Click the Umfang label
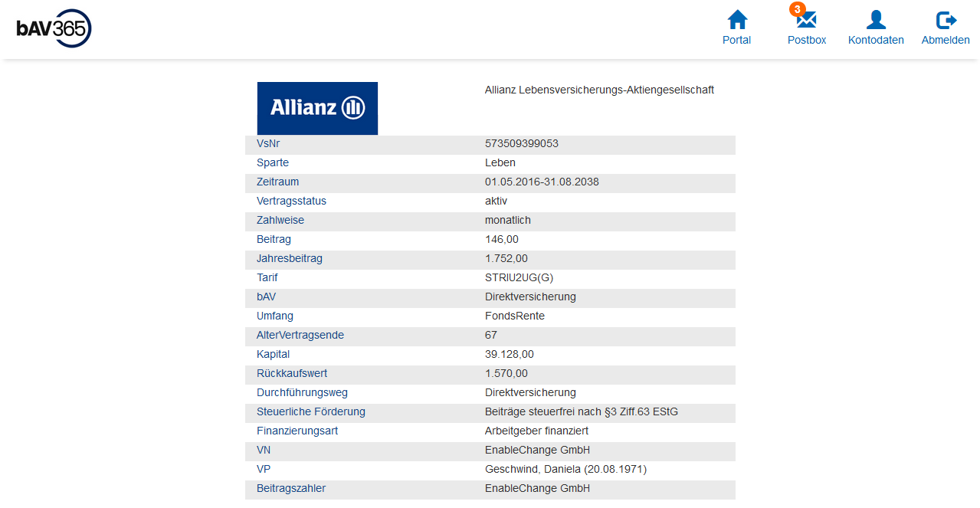Viewport: 980px width, 508px height. coord(275,316)
